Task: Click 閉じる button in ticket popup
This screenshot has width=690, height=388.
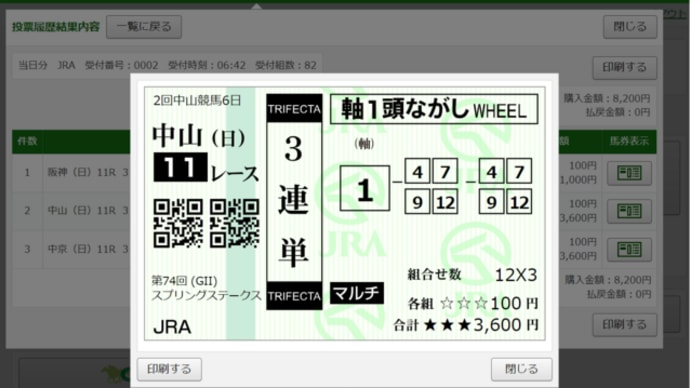Action: [521, 369]
